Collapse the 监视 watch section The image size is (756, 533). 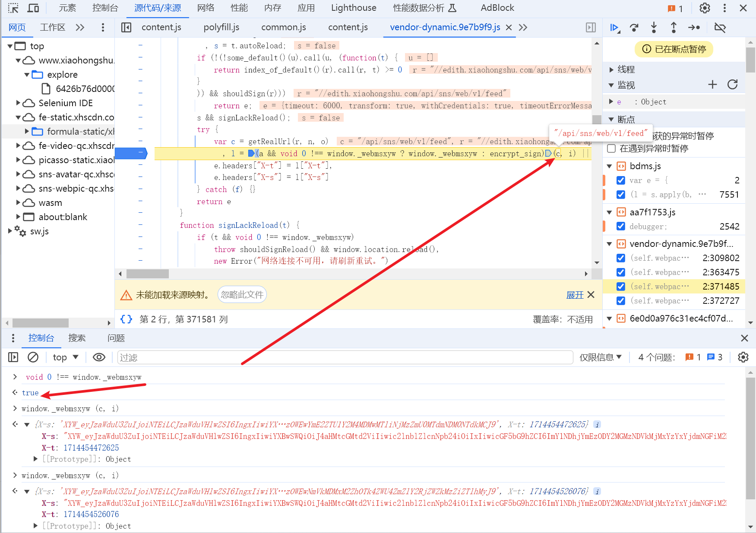pos(611,85)
